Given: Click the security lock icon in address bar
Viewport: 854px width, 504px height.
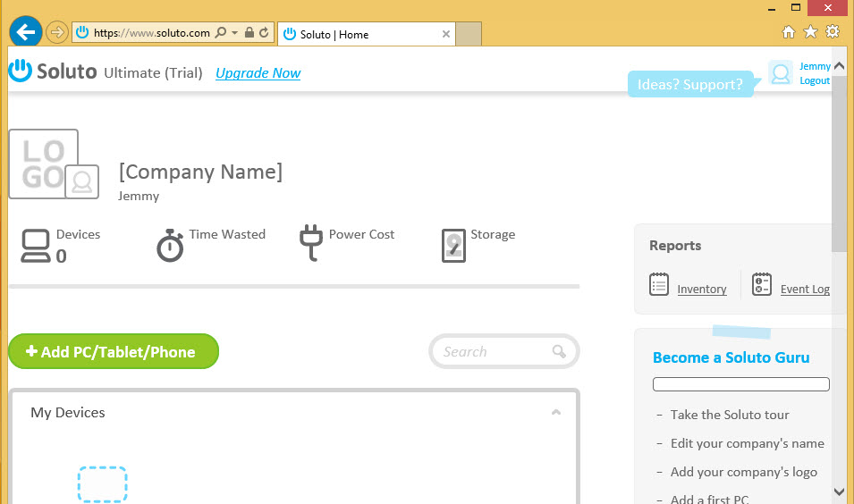Looking at the screenshot, I should (x=249, y=33).
